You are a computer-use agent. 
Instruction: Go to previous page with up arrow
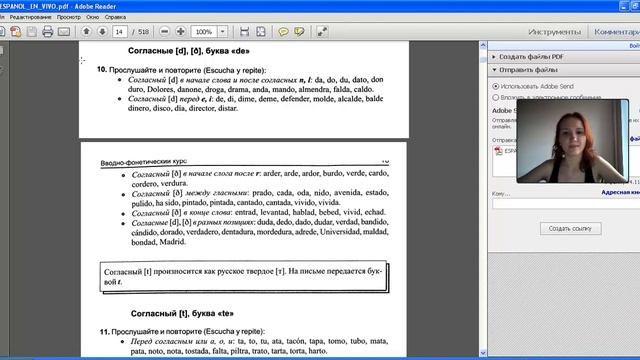point(86,31)
